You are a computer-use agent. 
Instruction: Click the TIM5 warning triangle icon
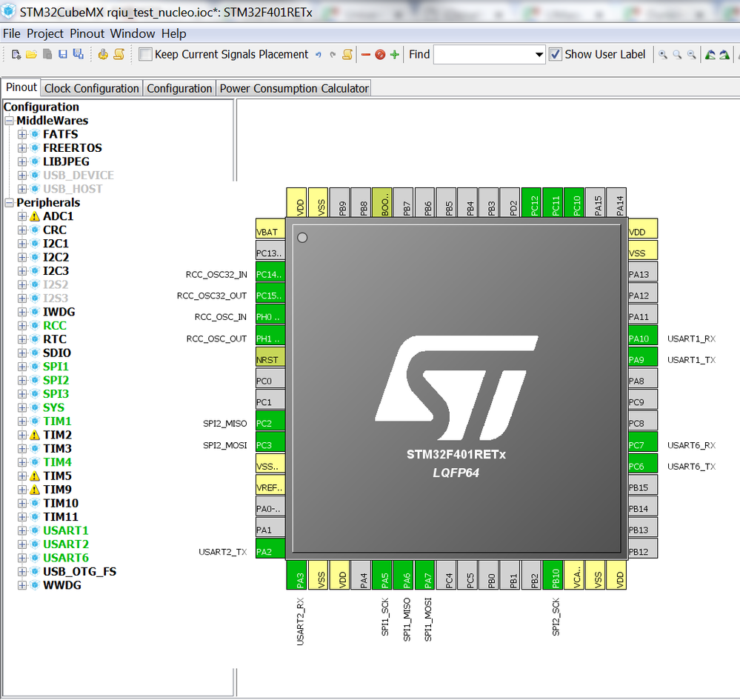(35, 476)
